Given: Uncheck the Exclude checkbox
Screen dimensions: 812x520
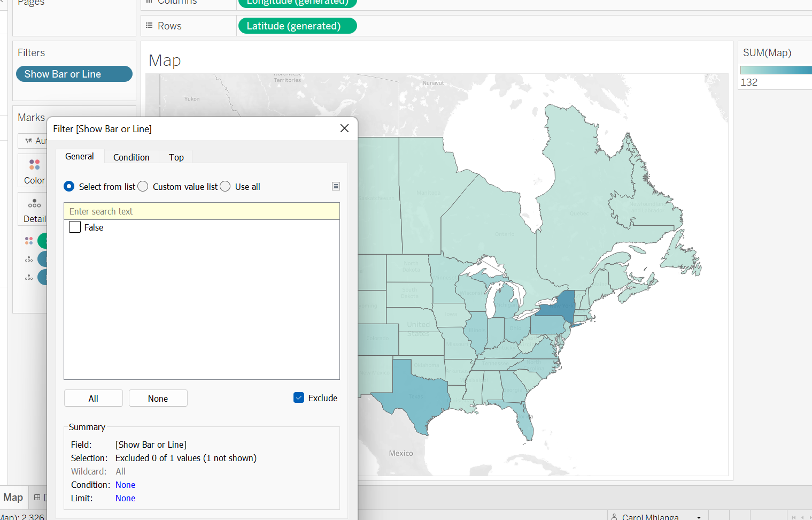Looking at the screenshot, I should click(299, 397).
